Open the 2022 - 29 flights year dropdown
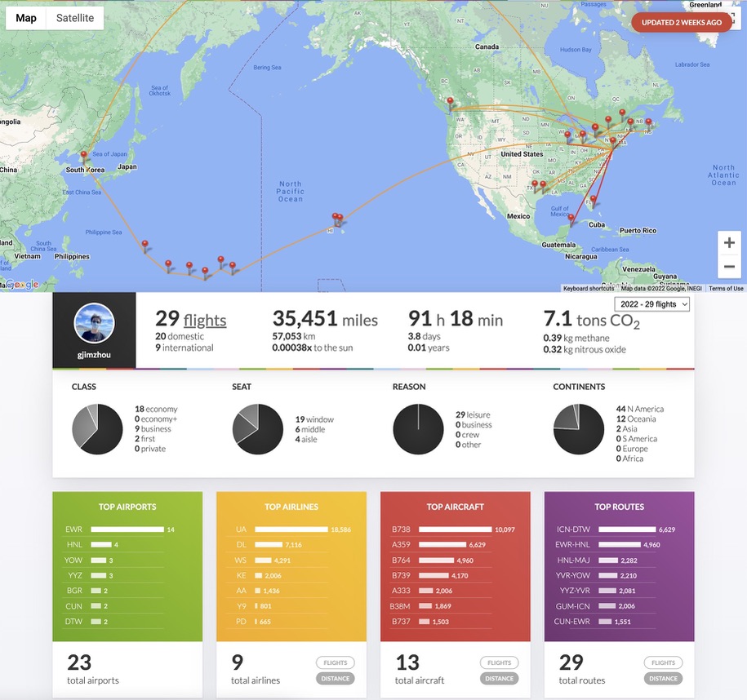This screenshot has width=747, height=700. pyautogui.click(x=651, y=304)
